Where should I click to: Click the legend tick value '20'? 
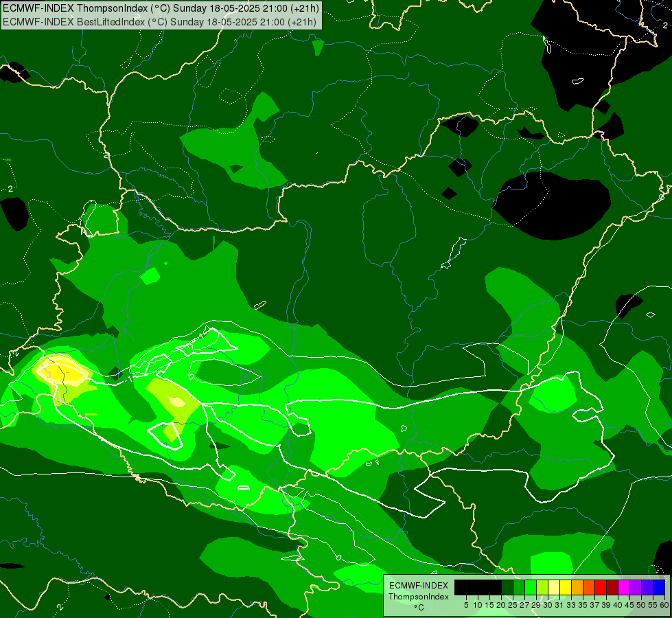[501, 605]
